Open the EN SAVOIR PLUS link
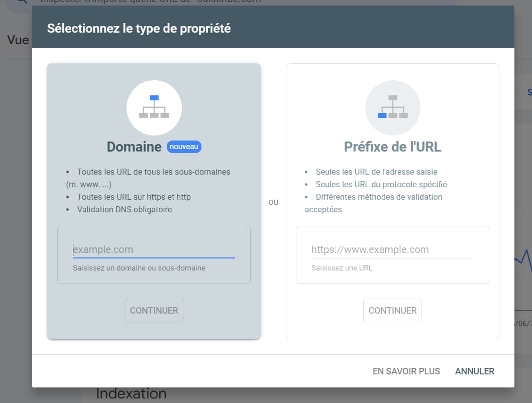Image resolution: width=532 pixels, height=403 pixels. [x=406, y=371]
